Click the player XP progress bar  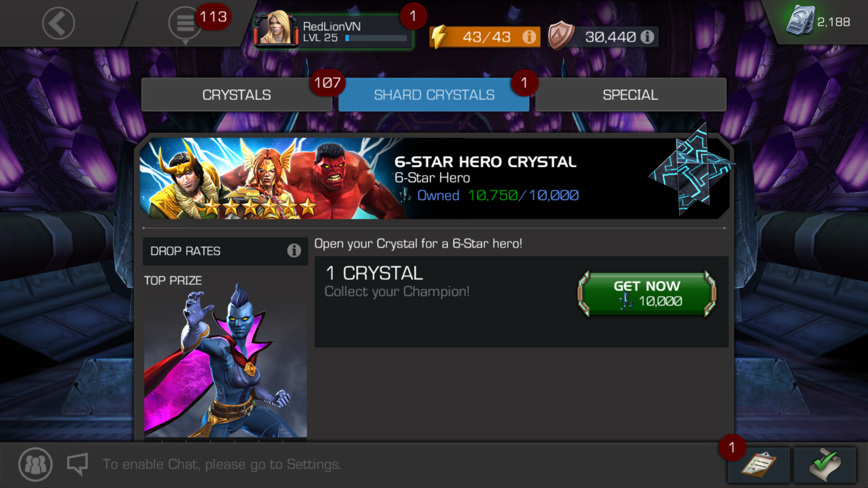pos(376,38)
